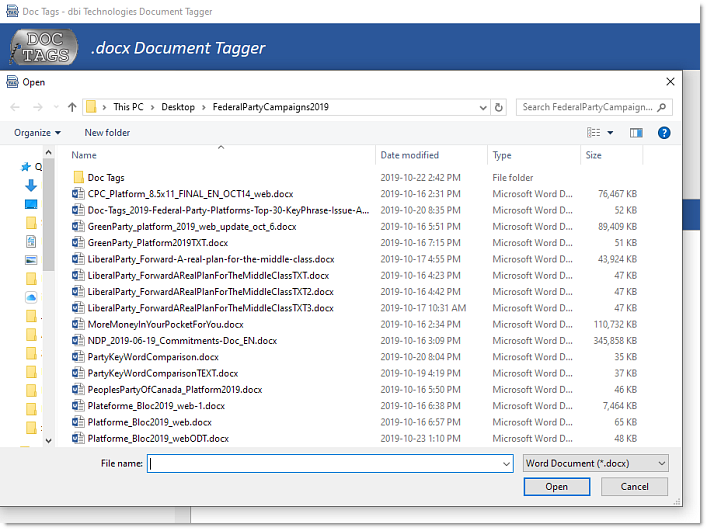
Task: Select Platforme_Bloc2019_web.docx file name
Action: tap(149, 422)
